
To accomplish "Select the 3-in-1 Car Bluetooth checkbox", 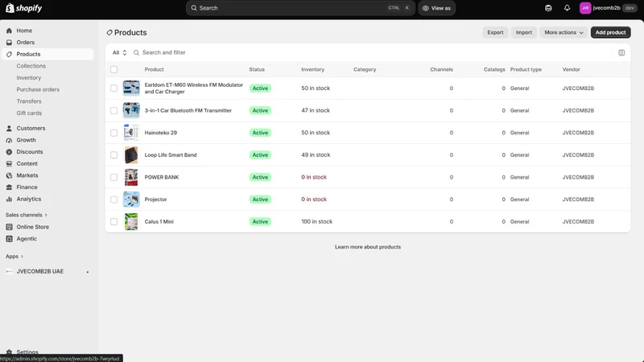I will pos(114,110).
